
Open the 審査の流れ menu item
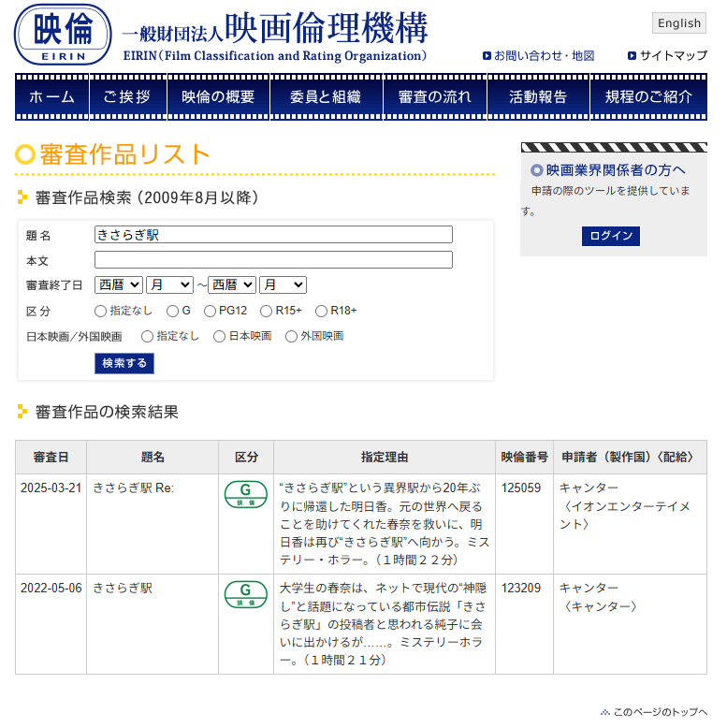pyautogui.click(x=435, y=96)
